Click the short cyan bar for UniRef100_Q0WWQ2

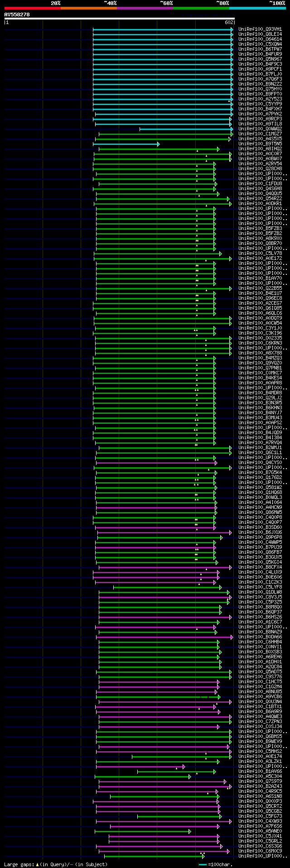click(186, 129)
